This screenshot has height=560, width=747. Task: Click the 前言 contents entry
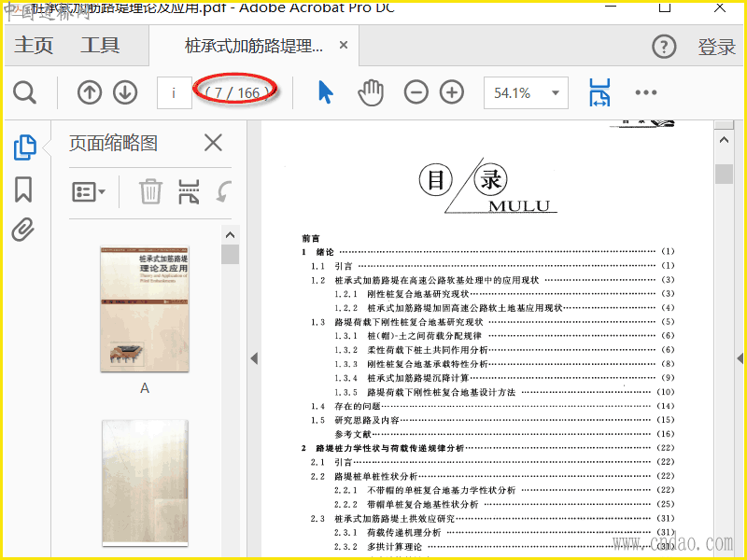point(311,238)
